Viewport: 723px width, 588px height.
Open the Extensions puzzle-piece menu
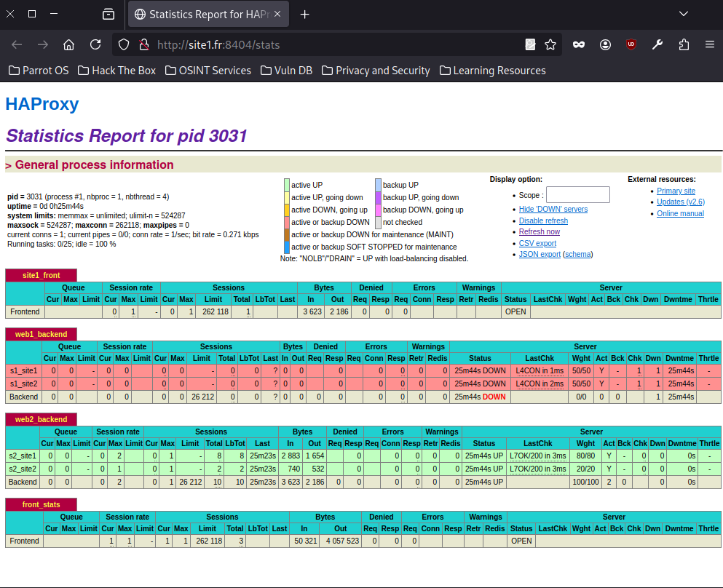[684, 44]
